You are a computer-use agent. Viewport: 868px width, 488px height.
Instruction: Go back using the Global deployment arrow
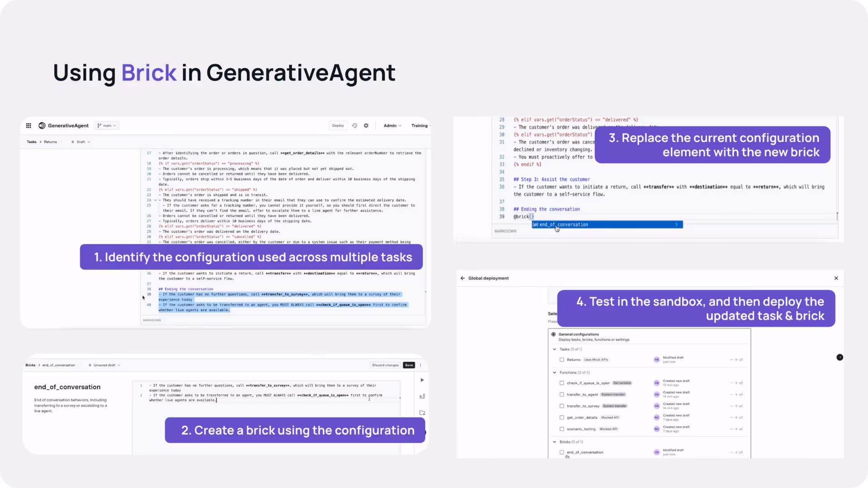(462, 278)
